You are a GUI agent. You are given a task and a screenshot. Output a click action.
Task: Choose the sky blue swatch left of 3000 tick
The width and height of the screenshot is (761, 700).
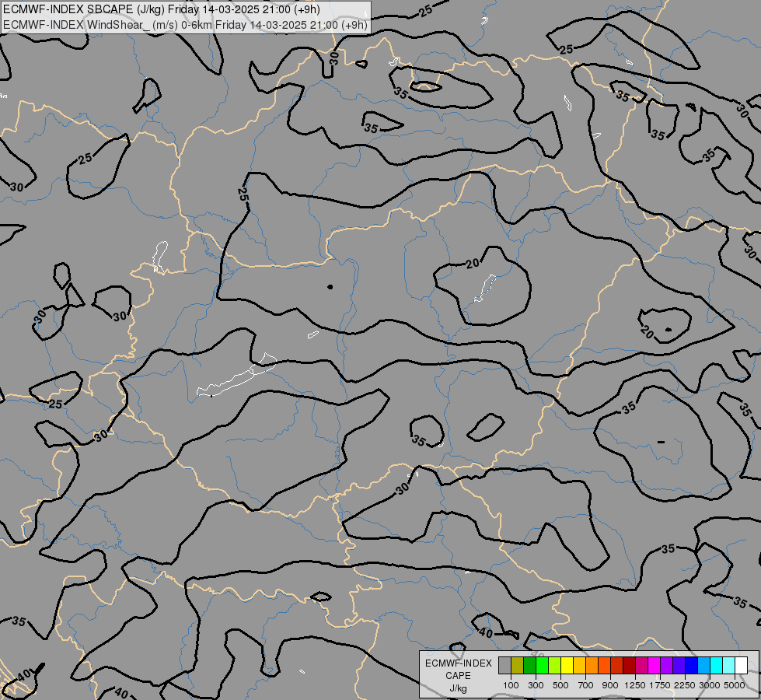(703, 666)
